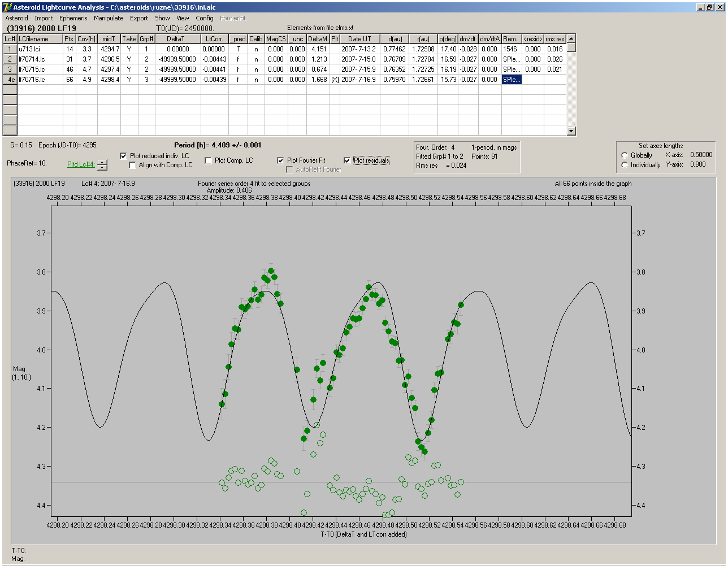Click Date UT column header

(359, 39)
